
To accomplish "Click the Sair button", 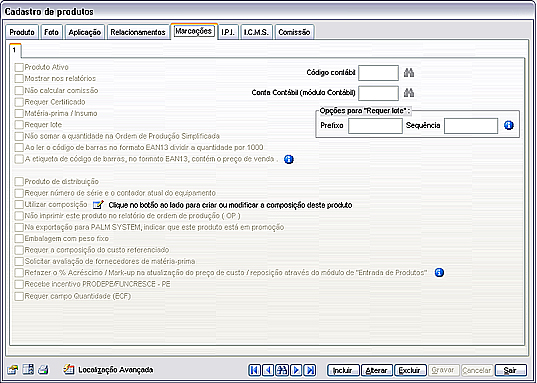I will [x=510, y=370].
